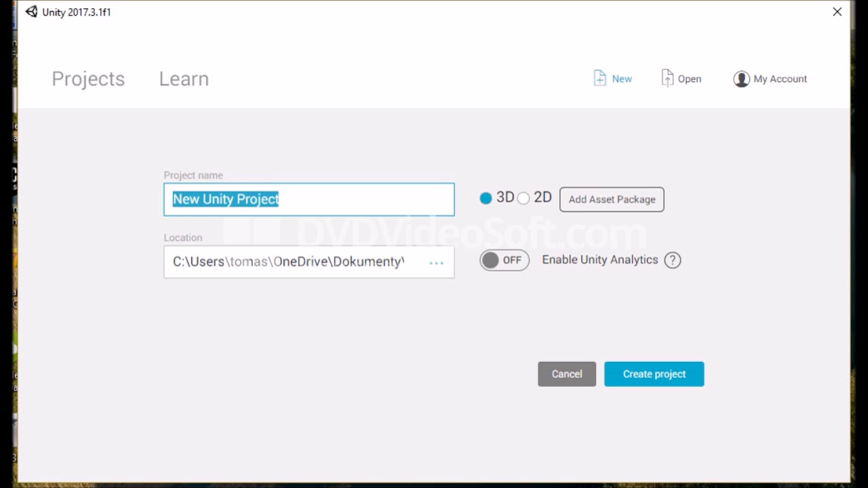This screenshot has width=868, height=488.
Task: Browse location with the three-dots button
Action: [436, 262]
